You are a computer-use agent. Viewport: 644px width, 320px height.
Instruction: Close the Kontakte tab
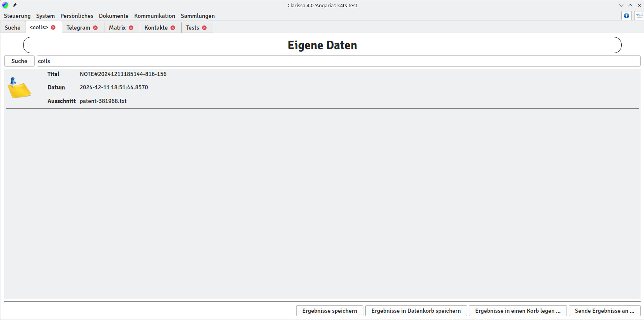tap(173, 28)
